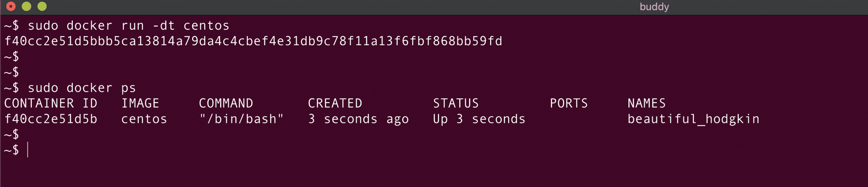
Task: Click the yellow minimize window button
Action: coord(27,6)
